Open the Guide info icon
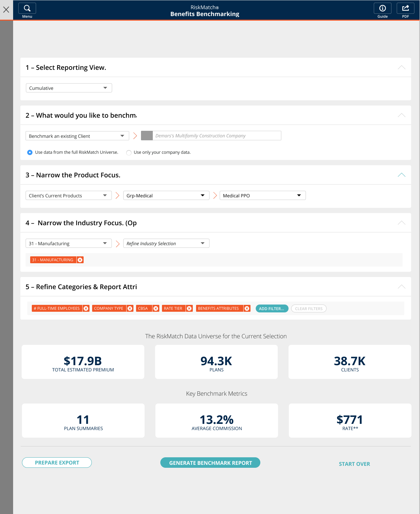Screen dimensions: 420x514 (x=383, y=9)
